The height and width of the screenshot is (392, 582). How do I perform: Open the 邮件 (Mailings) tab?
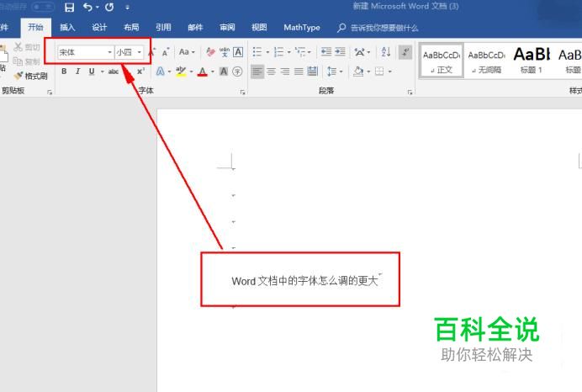195,27
